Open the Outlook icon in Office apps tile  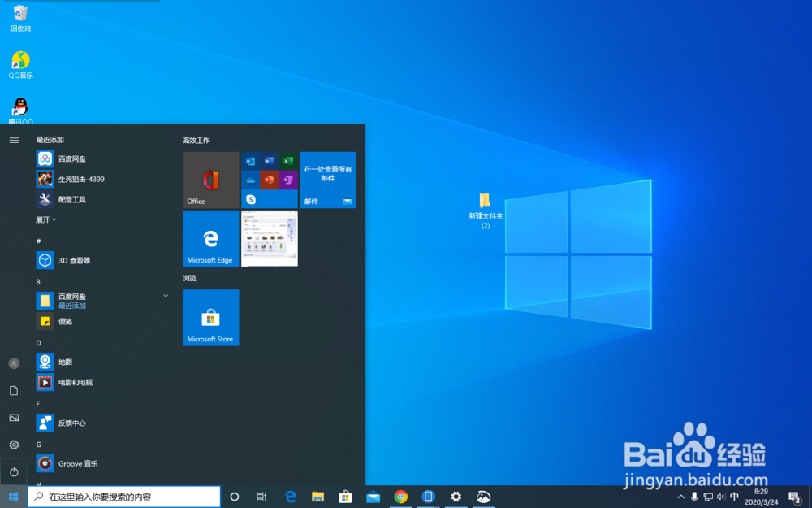point(251,161)
